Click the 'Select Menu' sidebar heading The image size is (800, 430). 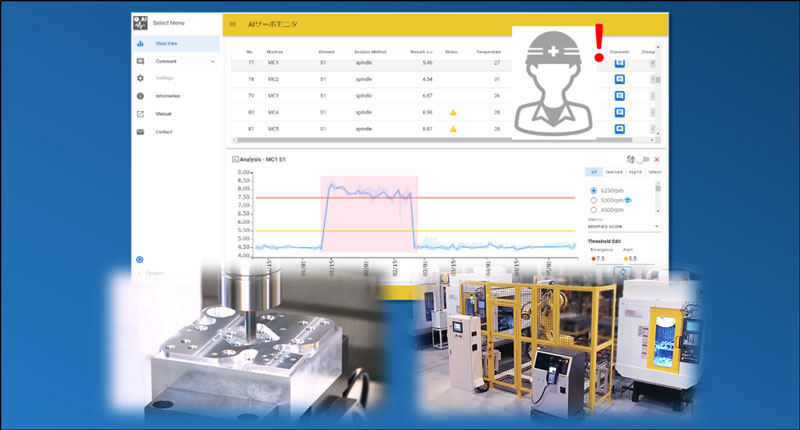[168, 23]
